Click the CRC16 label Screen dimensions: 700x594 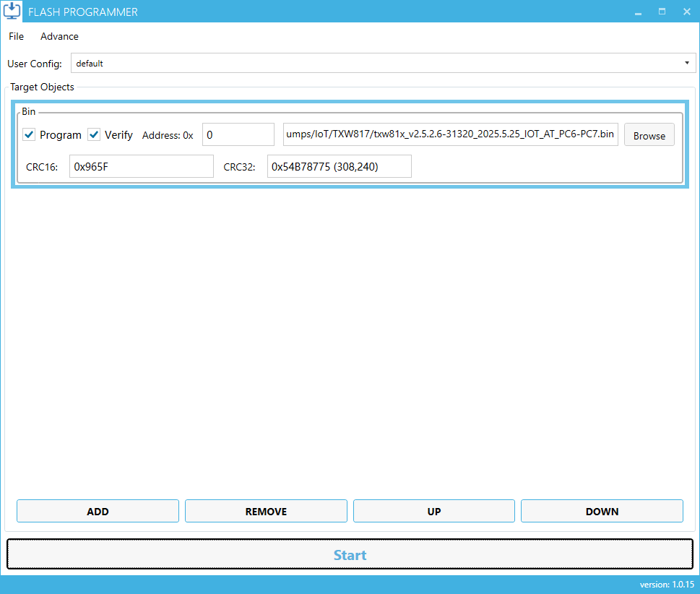tap(42, 167)
